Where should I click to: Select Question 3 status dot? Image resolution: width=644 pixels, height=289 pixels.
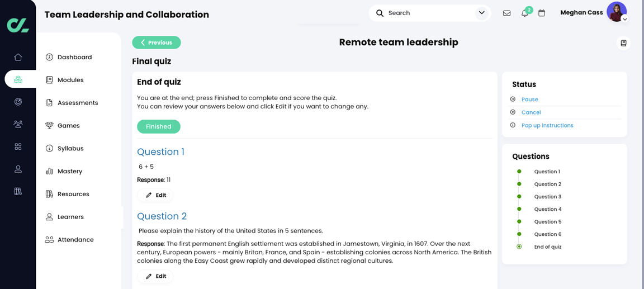pos(519,197)
